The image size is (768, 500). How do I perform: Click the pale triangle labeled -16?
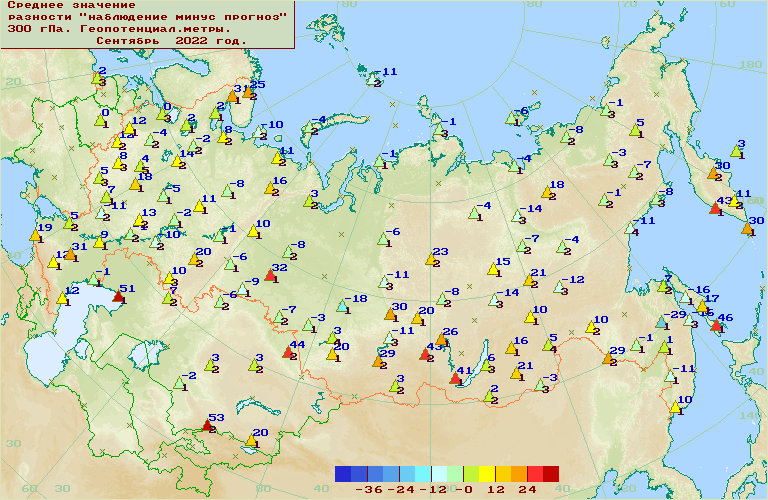tap(685, 297)
